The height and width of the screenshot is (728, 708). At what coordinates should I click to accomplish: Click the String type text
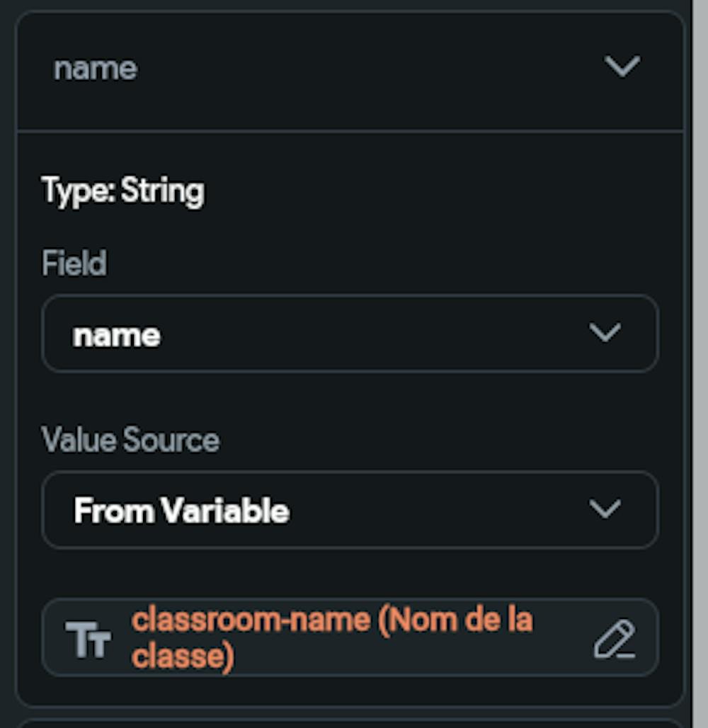coord(163,191)
